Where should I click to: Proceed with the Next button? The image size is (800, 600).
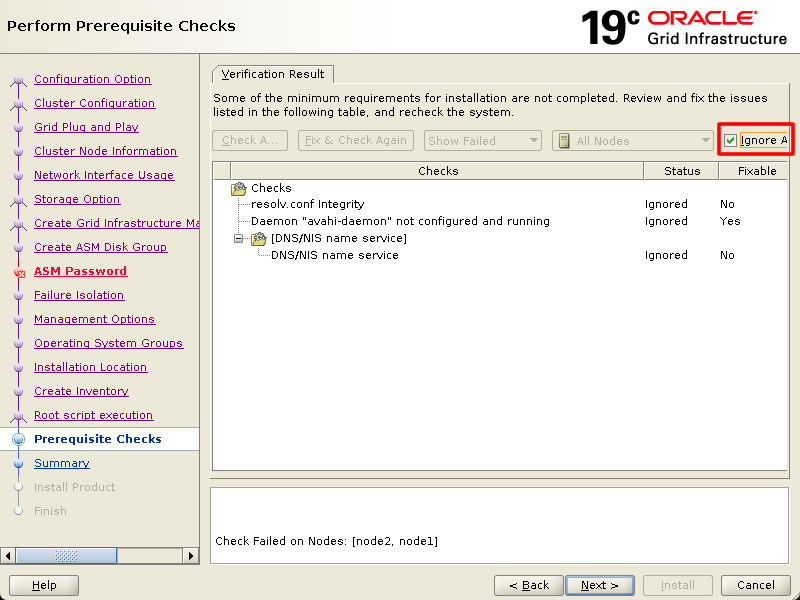pos(599,585)
